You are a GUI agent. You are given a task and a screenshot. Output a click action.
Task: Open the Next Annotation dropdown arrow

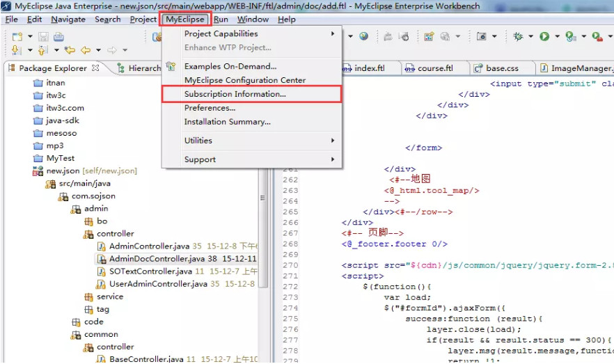point(30,50)
